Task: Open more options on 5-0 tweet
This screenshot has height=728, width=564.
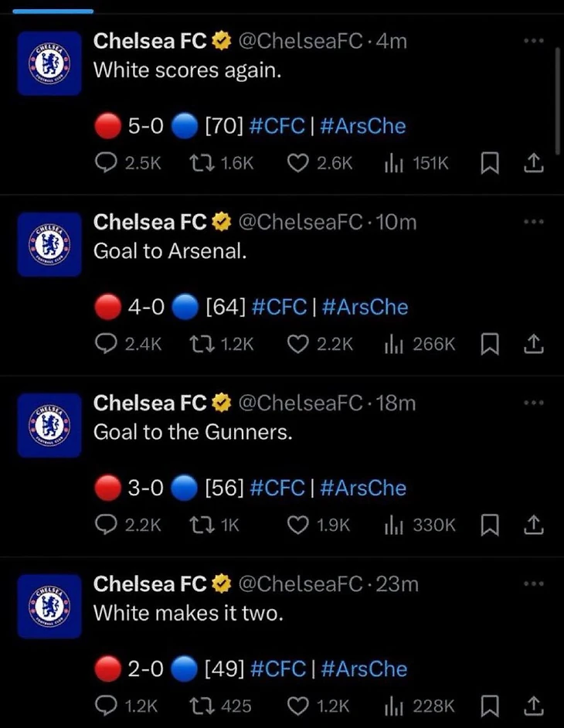Action: pos(535,41)
